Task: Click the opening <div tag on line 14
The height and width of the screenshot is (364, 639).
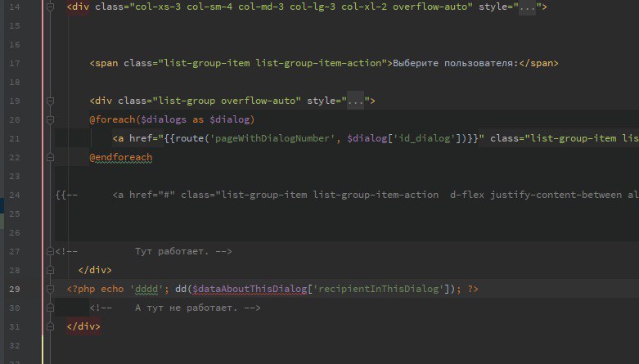Action: pyautogui.click(x=79, y=7)
